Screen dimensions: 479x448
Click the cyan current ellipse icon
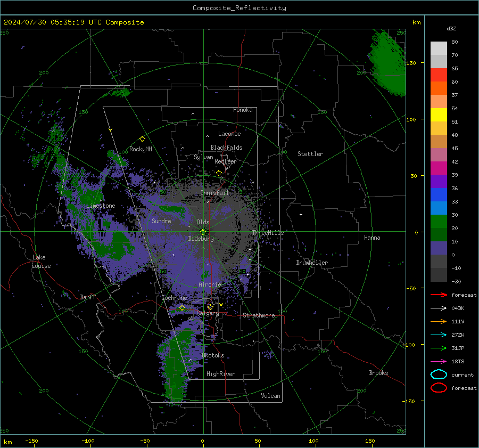click(439, 374)
